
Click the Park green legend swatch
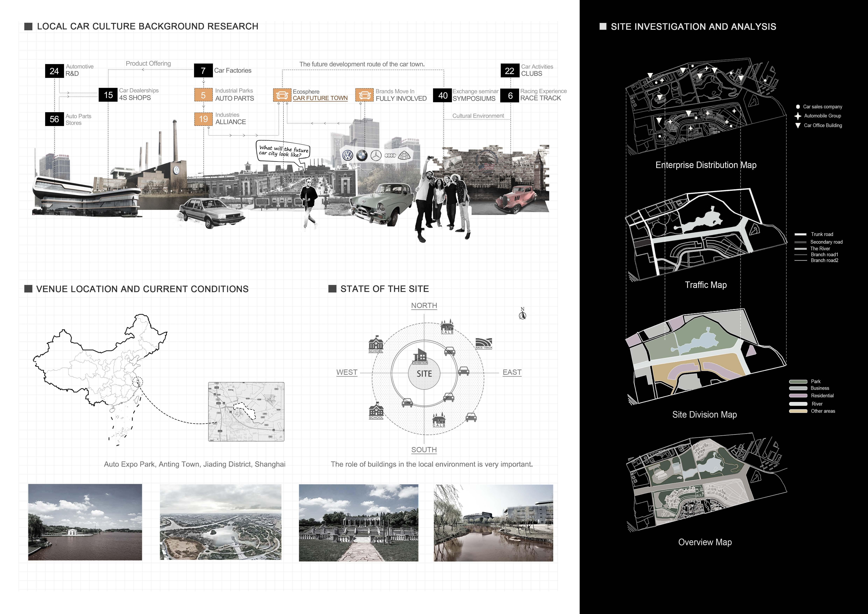(x=798, y=382)
